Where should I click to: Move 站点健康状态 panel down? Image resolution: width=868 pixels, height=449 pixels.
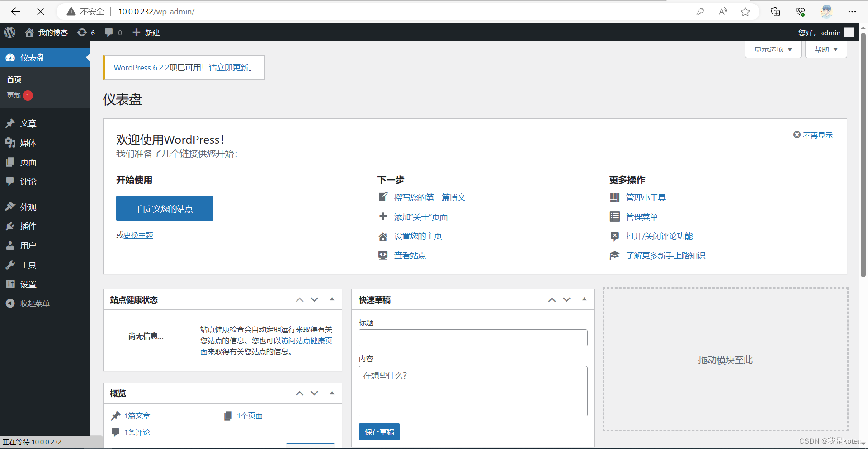(x=315, y=299)
